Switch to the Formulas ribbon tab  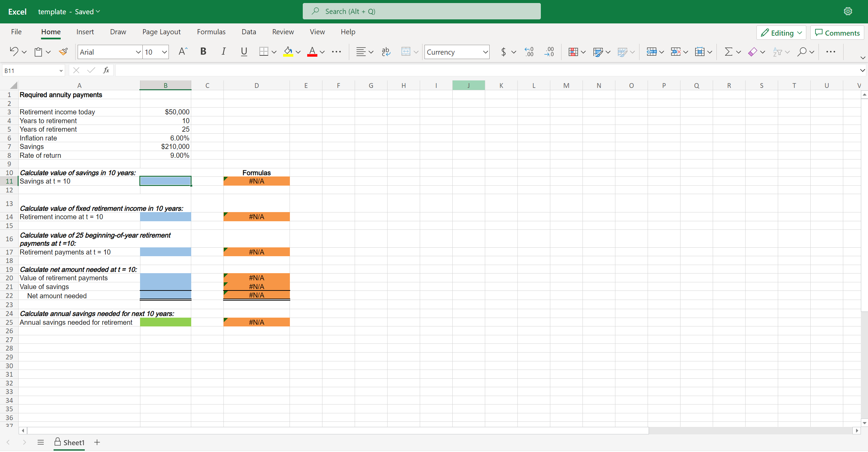click(211, 32)
